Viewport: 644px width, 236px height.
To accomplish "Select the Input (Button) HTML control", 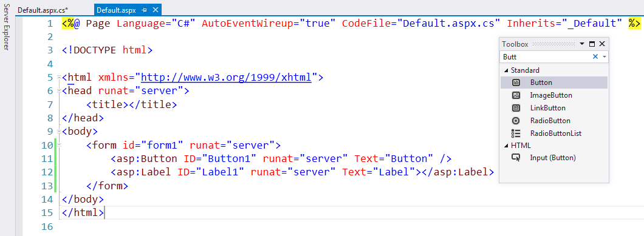I will [553, 158].
